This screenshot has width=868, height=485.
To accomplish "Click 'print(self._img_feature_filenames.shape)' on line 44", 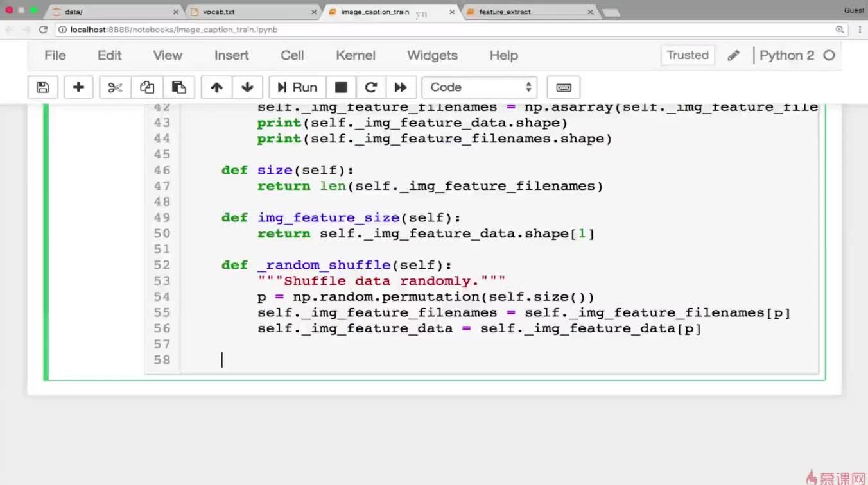I will pos(435,139).
